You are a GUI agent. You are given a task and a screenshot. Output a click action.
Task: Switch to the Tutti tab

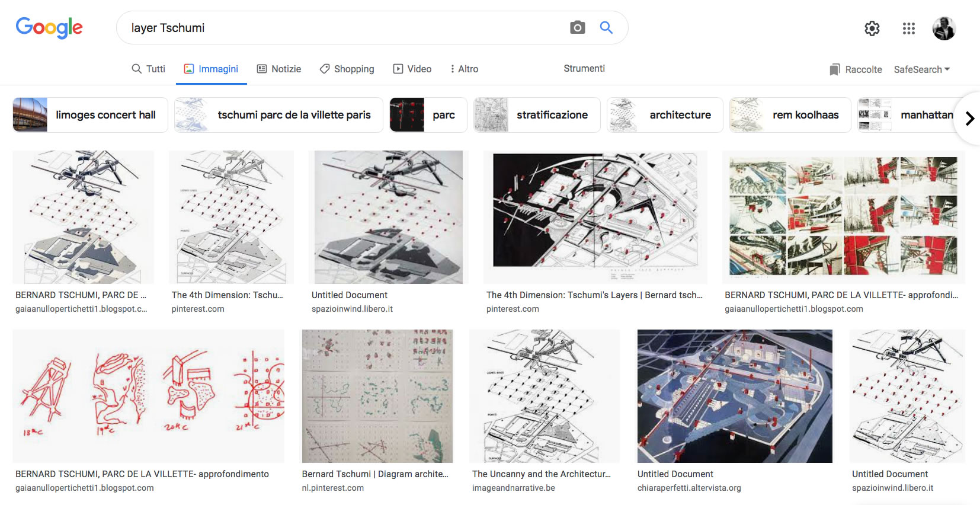point(148,69)
